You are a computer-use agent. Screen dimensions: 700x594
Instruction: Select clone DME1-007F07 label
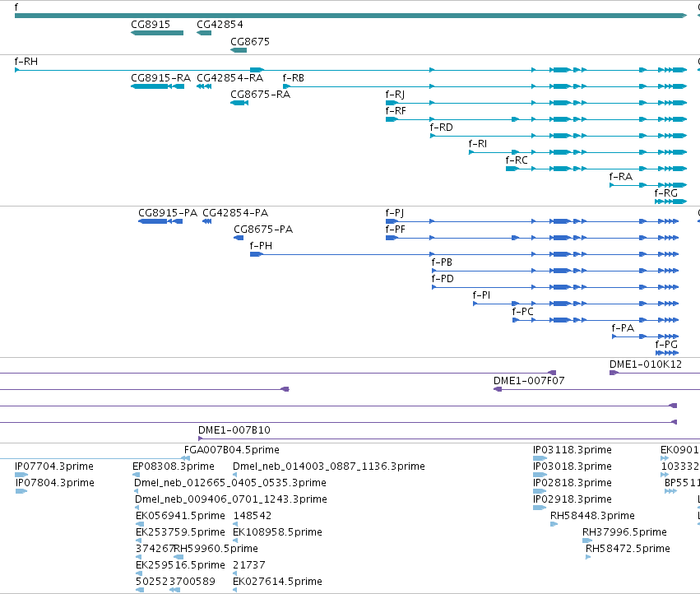[x=529, y=381]
